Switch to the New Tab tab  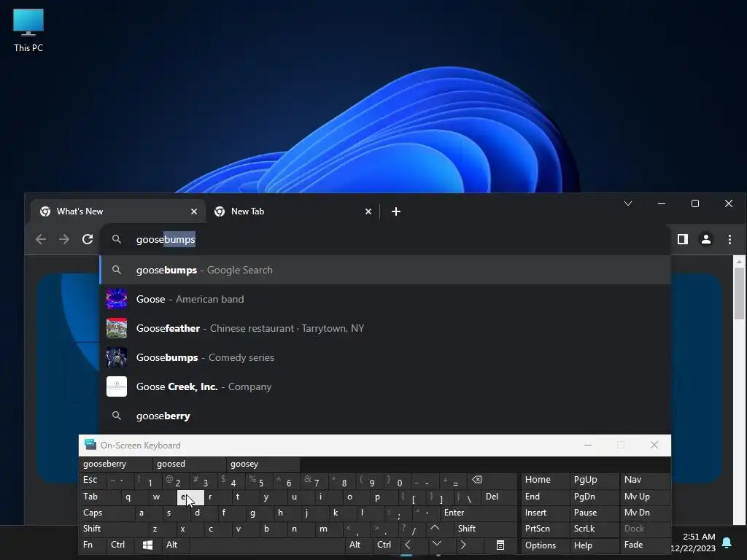click(293, 211)
